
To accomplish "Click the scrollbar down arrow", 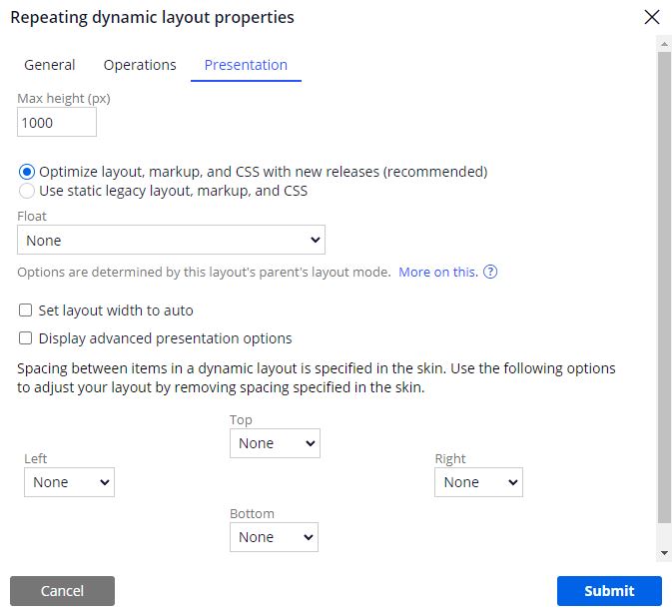I will pyautogui.click(x=664, y=553).
